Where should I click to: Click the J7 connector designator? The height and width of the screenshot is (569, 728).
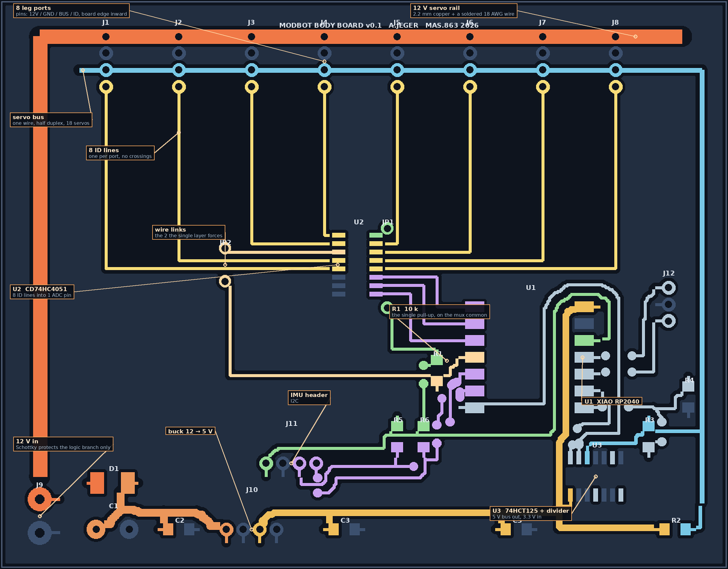[x=542, y=22]
